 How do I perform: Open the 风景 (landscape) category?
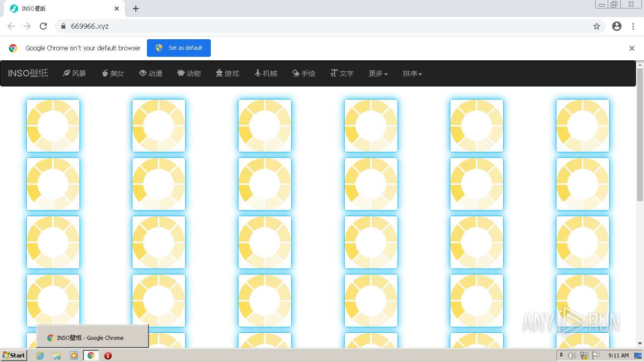(x=74, y=73)
